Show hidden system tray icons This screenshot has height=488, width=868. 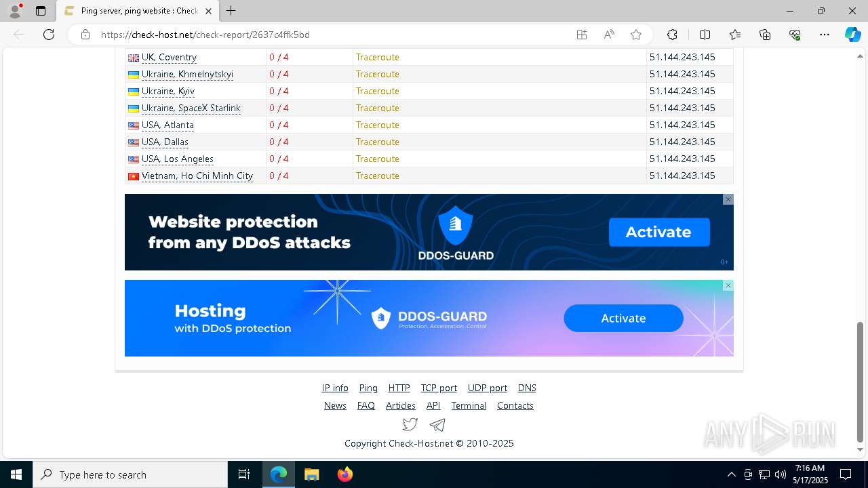pyautogui.click(x=731, y=474)
